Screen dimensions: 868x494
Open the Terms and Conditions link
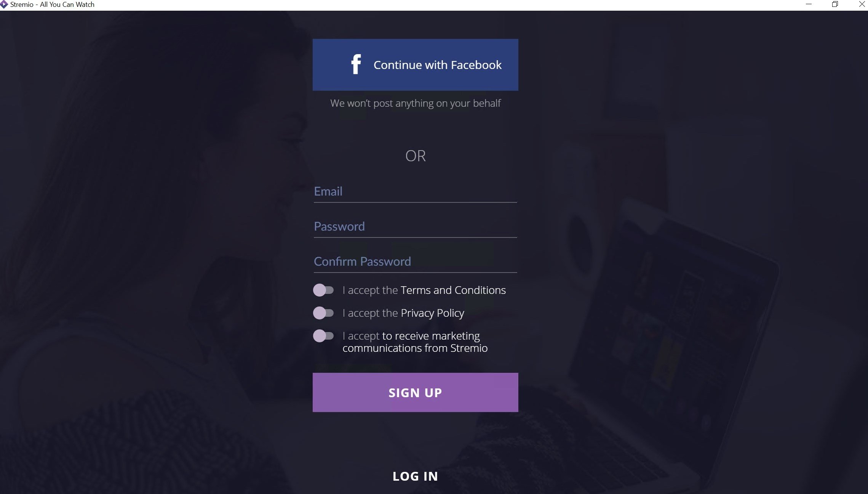point(453,289)
